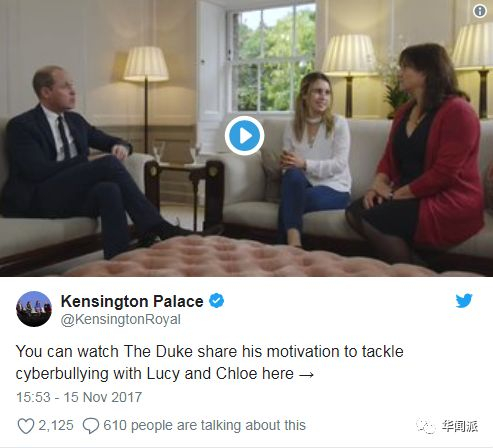
Task: Click the tweet text about cyberbullying
Action: coord(210,363)
